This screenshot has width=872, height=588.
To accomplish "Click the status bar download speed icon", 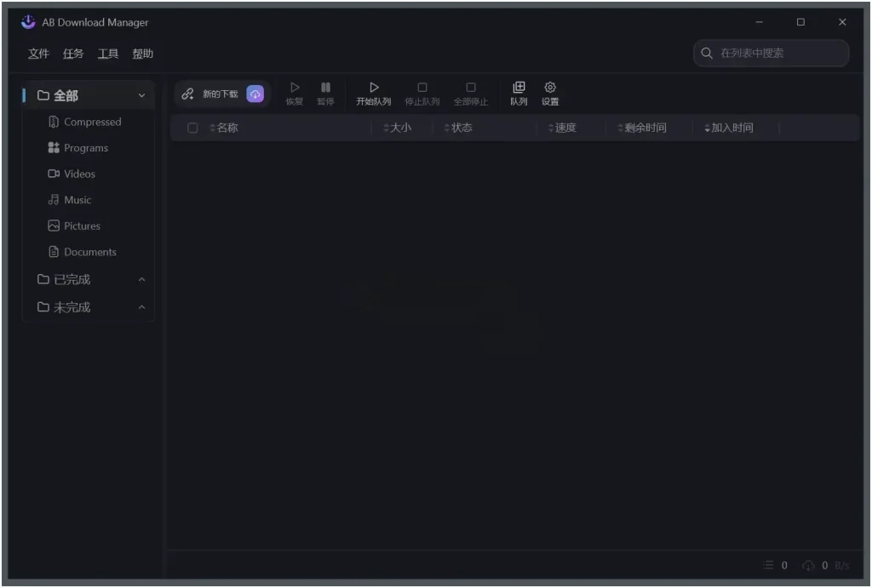I will [x=808, y=565].
